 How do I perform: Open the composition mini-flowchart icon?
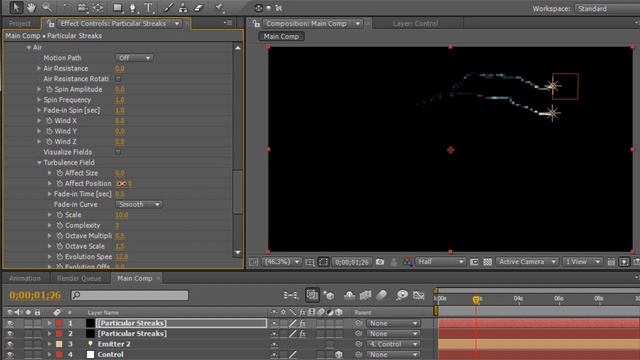291,295
